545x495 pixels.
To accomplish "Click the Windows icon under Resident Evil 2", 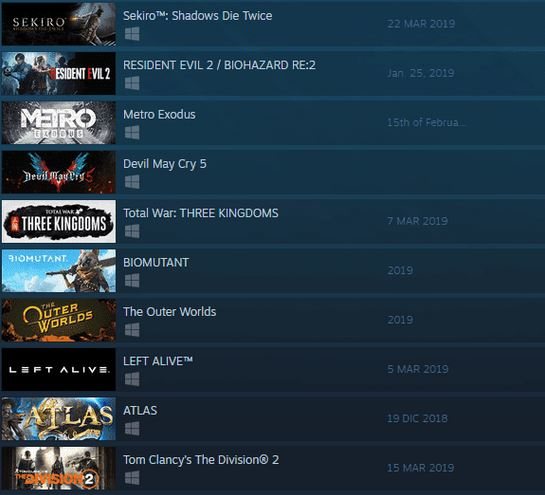I will tap(132, 83).
